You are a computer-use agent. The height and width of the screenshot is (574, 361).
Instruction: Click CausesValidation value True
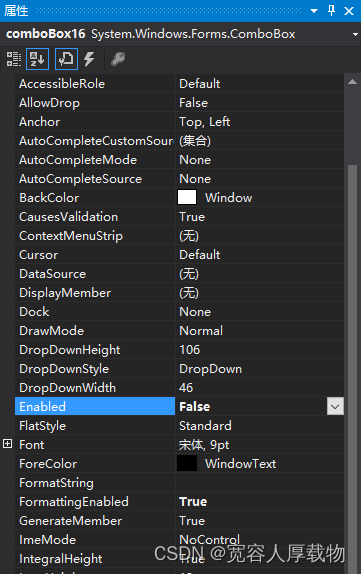click(x=192, y=217)
